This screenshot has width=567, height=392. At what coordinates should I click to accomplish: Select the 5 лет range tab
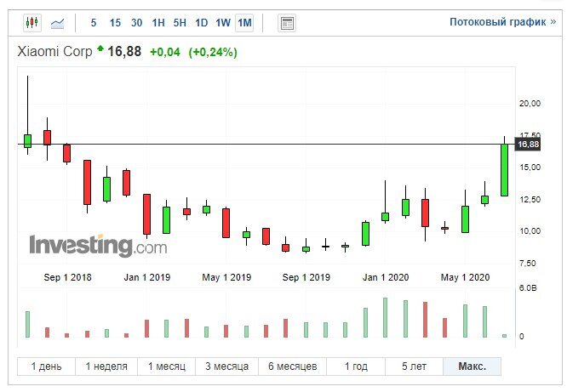click(414, 366)
